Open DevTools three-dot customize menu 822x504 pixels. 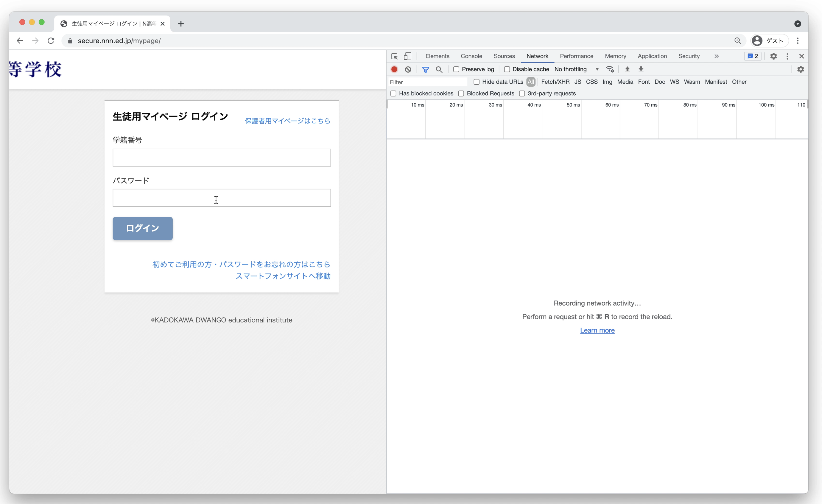coord(787,56)
